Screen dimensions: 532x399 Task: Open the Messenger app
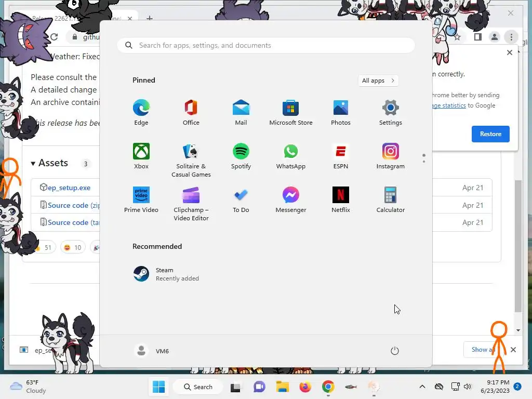point(291,200)
